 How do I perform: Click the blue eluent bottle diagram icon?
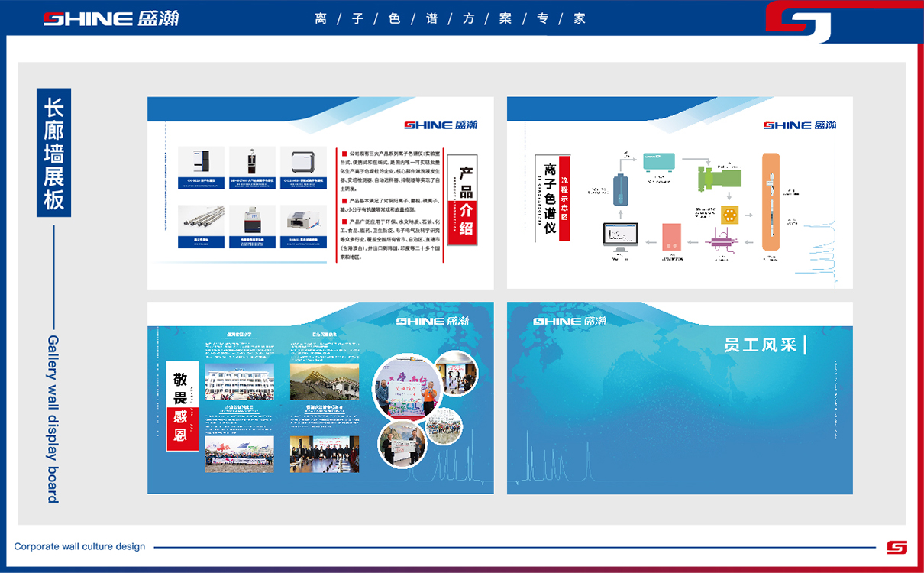[x=621, y=190]
